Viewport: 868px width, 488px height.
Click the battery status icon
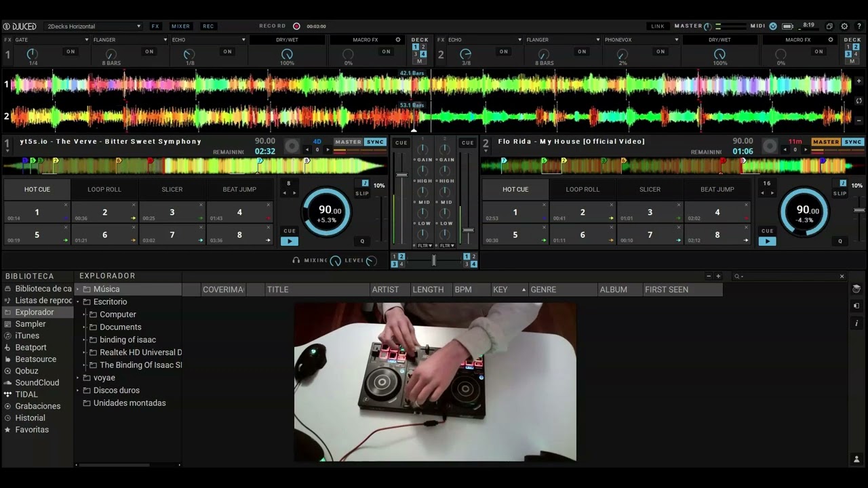(788, 26)
